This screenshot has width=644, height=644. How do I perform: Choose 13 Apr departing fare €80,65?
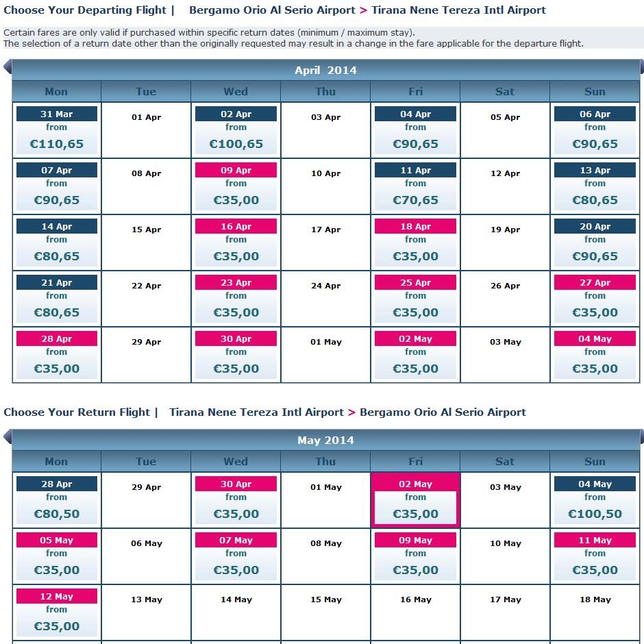[595, 186]
